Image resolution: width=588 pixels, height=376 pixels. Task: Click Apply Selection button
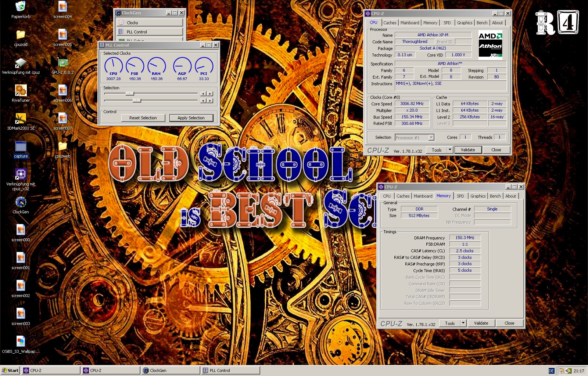pos(191,118)
